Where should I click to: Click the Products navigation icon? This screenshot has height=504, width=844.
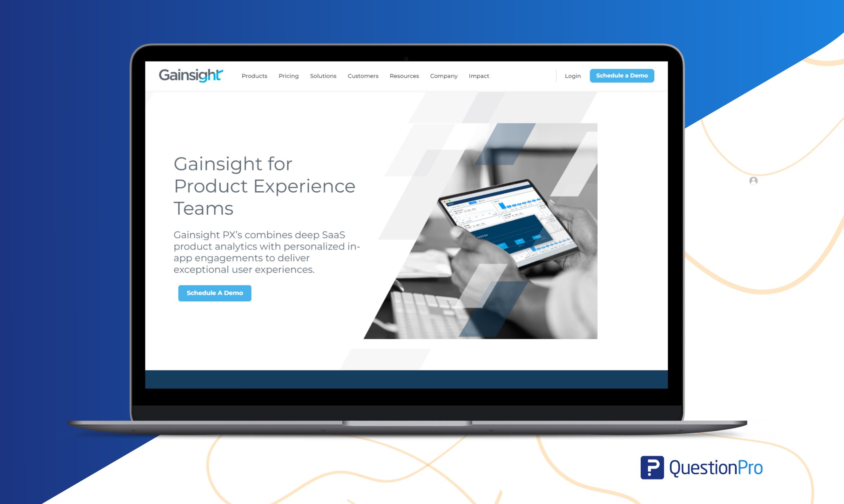click(254, 75)
